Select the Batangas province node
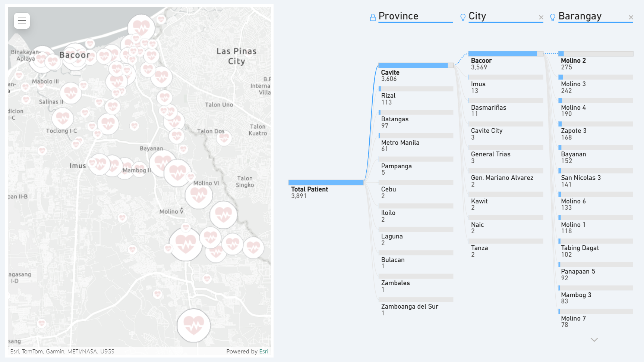 tap(416, 120)
